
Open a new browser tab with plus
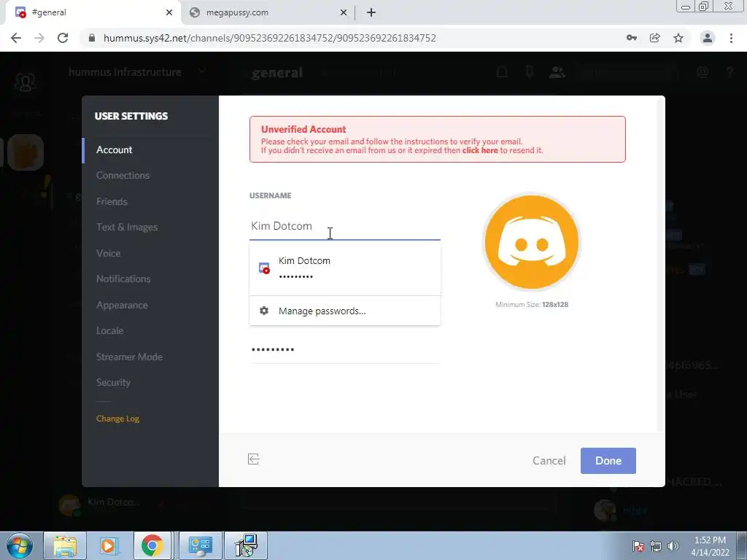[371, 12]
